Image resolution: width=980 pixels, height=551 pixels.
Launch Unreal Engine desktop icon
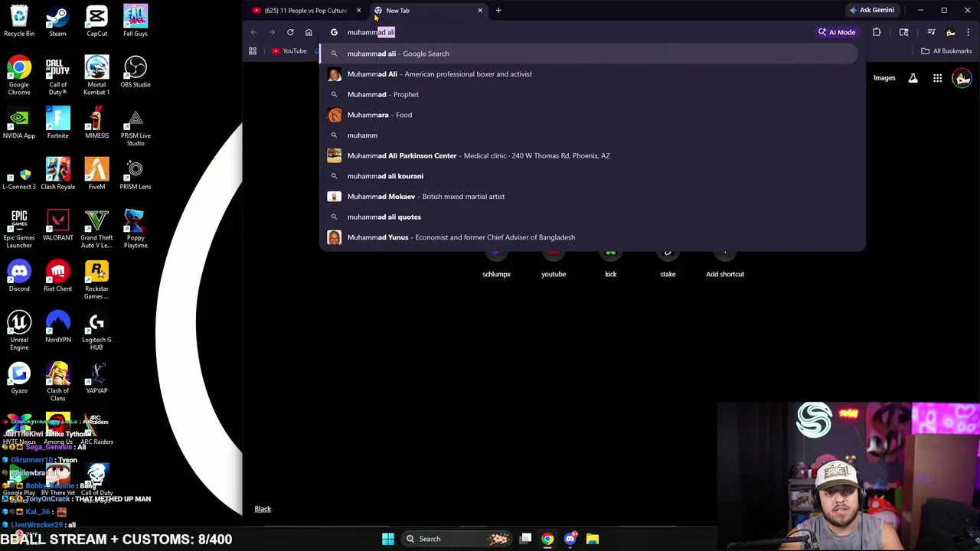[19, 330]
